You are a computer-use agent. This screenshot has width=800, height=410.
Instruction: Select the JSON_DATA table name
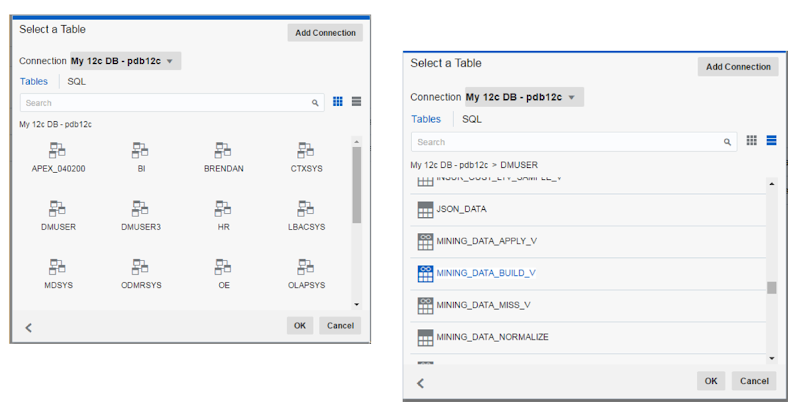coord(461,209)
